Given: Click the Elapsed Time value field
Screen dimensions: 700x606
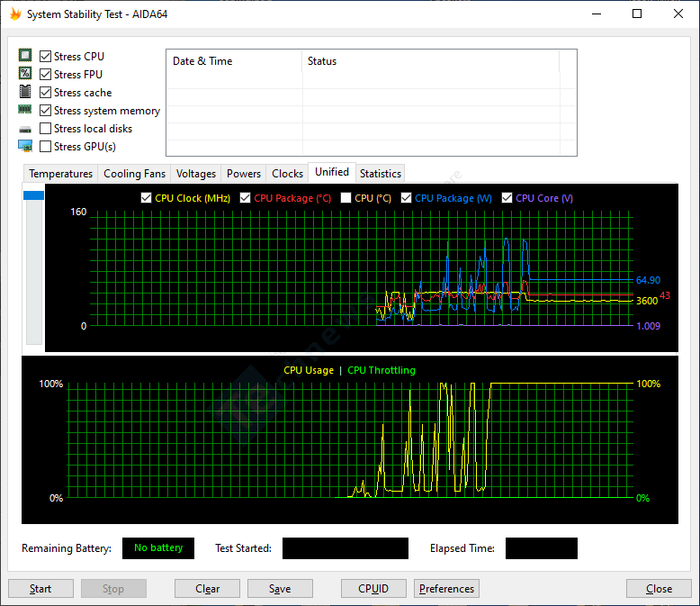Looking at the screenshot, I should pyautogui.click(x=542, y=547).
